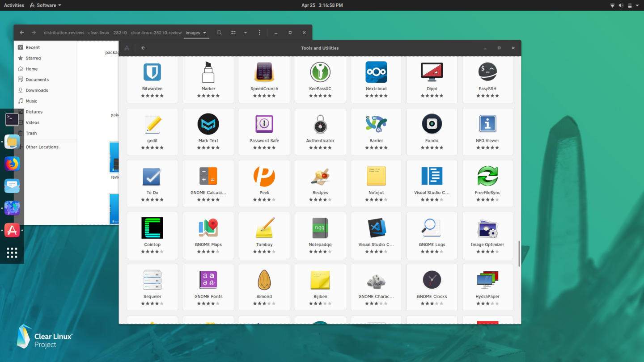Navigate to distribution-reviews path segment
644x362 pixels.
(x=64, y=33)
